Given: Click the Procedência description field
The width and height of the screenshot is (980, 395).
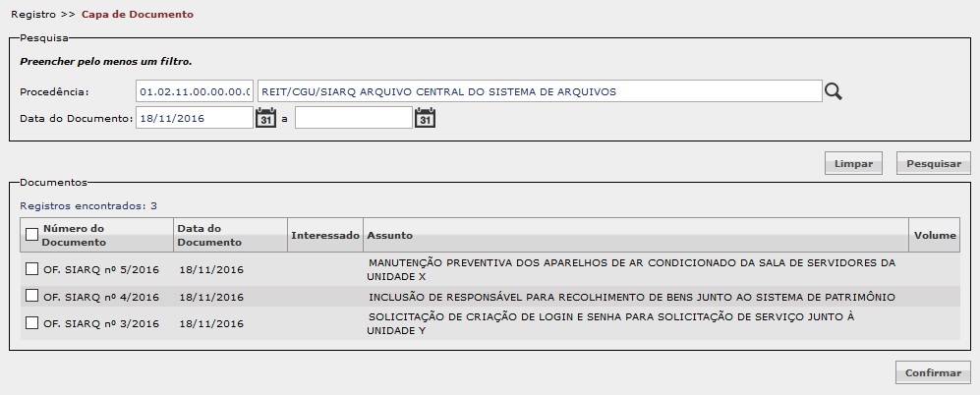Looking at the screenshot, I should [540, 91].
